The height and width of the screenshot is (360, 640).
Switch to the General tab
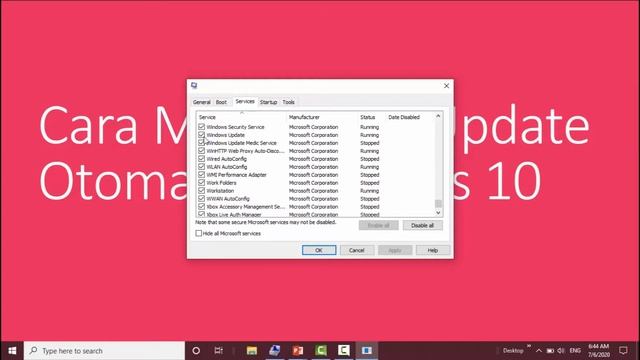[x=202, y=102]
